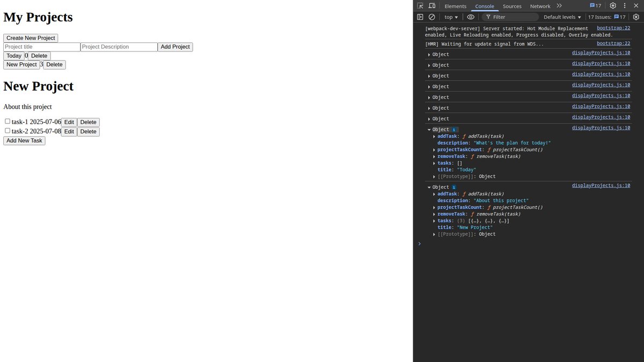Open the DevTools three-dot menu

pyautogui.click(x=624, y=6)
